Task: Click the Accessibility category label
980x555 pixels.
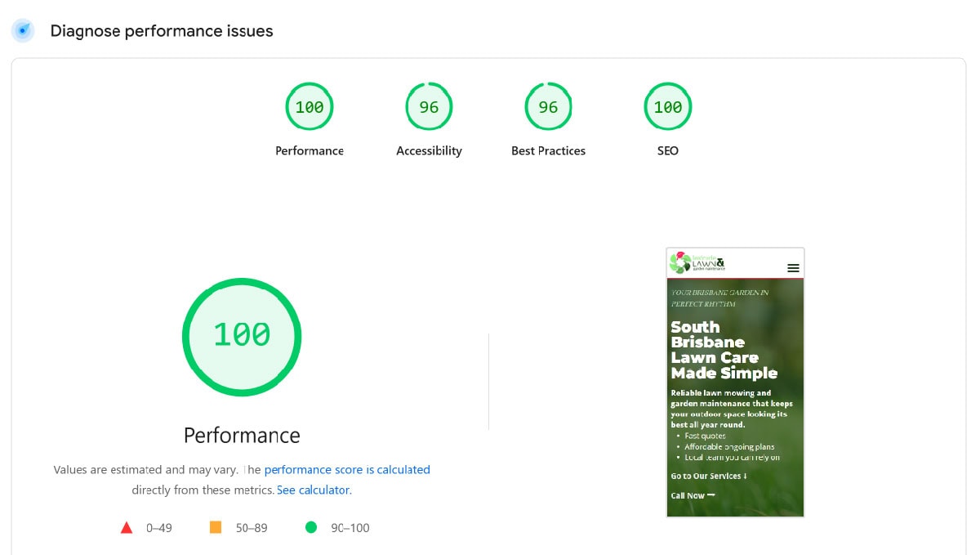Action: (x=428, y=150)
